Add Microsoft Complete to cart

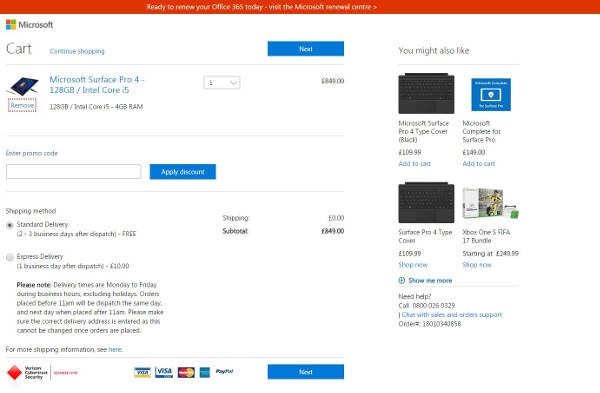(479, 164)
